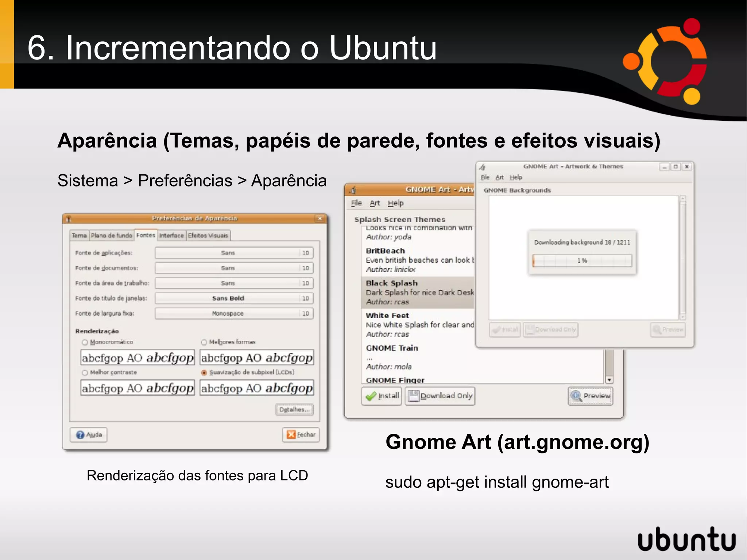Click the Ubuntu circle logo in the header

pos(665,61)
